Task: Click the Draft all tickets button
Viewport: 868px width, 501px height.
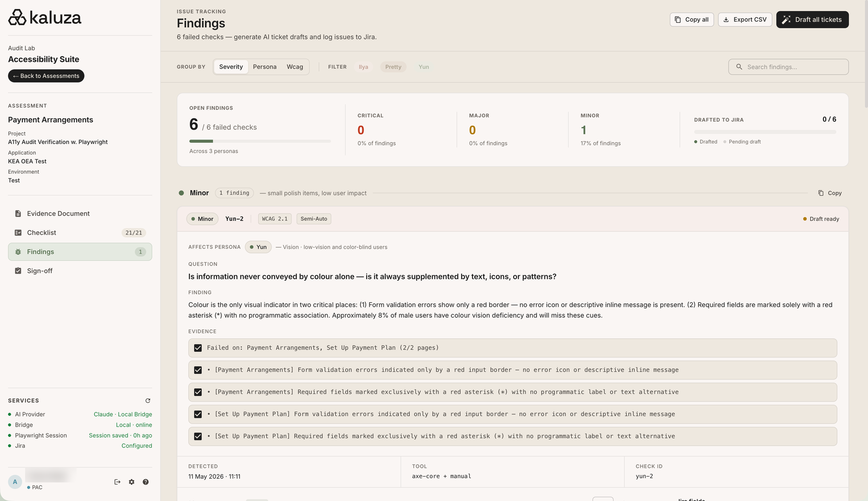Action: pyautogui.click(x=812, y=20)
